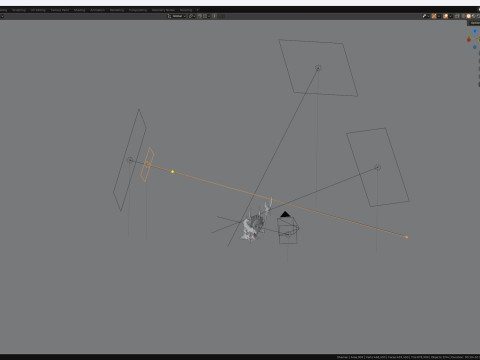480x360 pixels.
Task: Select the orange-highlighted area light
Action: coord(147,165)
